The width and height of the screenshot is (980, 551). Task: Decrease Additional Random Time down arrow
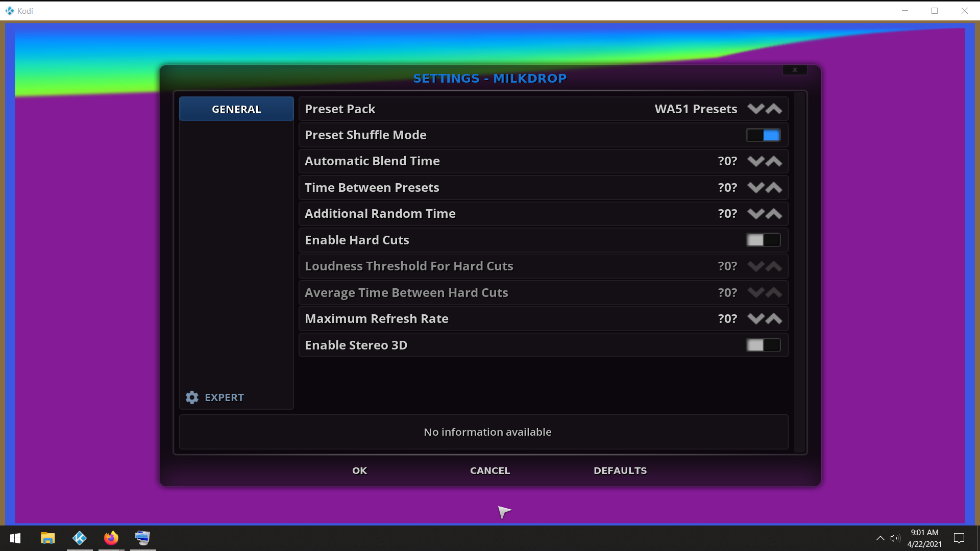(755, 214)
